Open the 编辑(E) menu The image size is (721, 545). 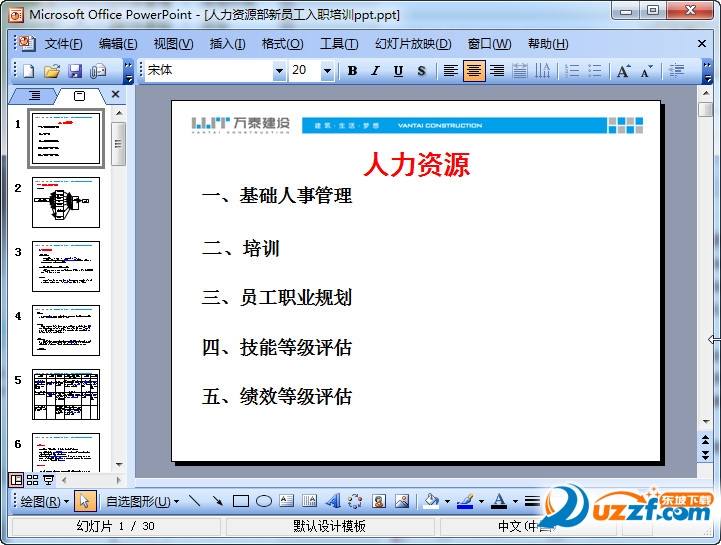click(x=118, y=44)
